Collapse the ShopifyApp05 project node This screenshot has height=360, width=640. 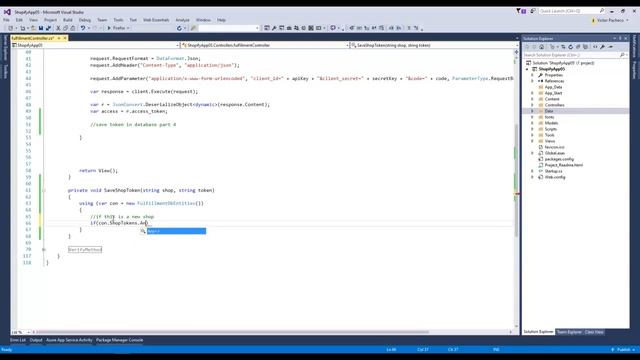(x=527, y=69)
